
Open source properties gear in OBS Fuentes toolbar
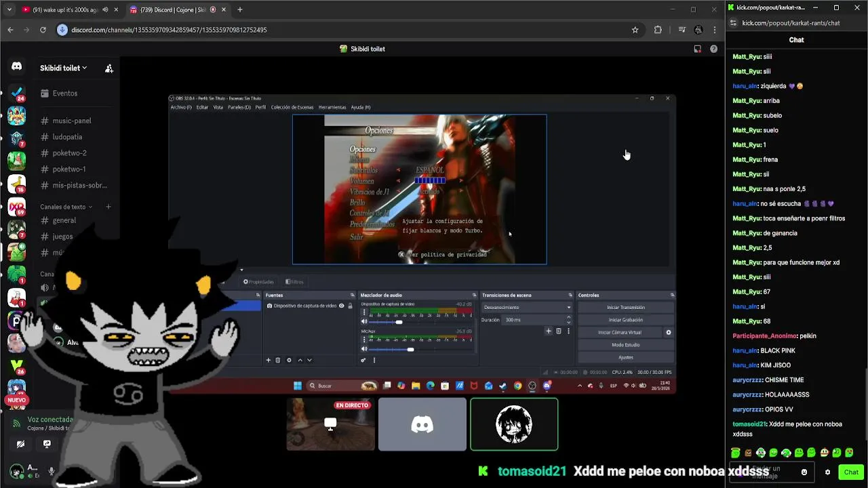click(x=289, y=360)
